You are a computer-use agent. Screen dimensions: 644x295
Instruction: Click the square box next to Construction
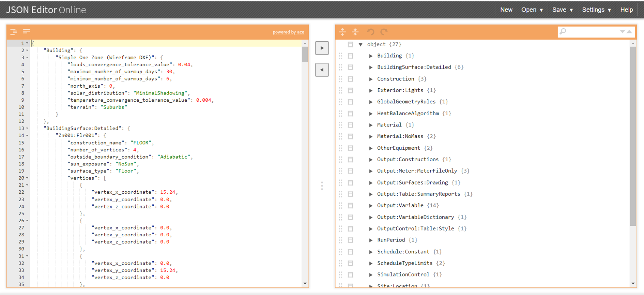(350, 79)
